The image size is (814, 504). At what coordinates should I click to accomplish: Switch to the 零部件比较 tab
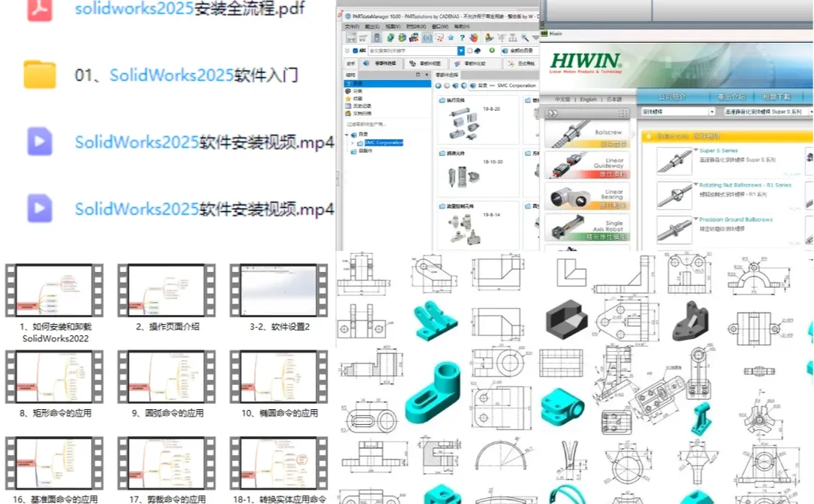pos(476,63)
